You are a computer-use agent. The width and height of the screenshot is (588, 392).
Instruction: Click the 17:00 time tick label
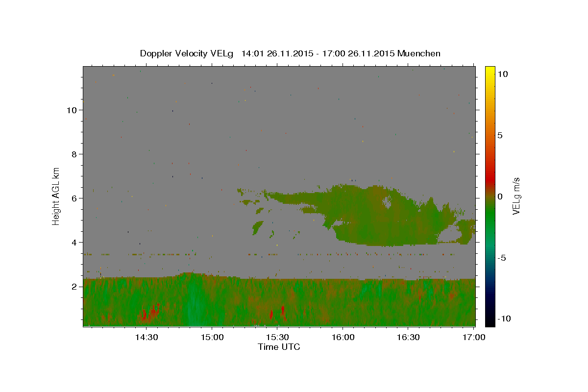(x=474, y=337)
